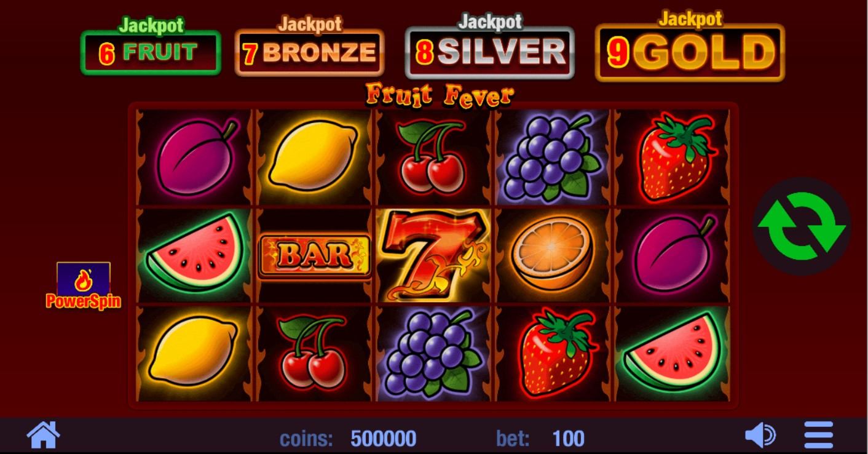Image resolution: width=868 pixels, height=454 pixels.
Task: Click the top-right strawberry symbol
Action: pos(675,157)
